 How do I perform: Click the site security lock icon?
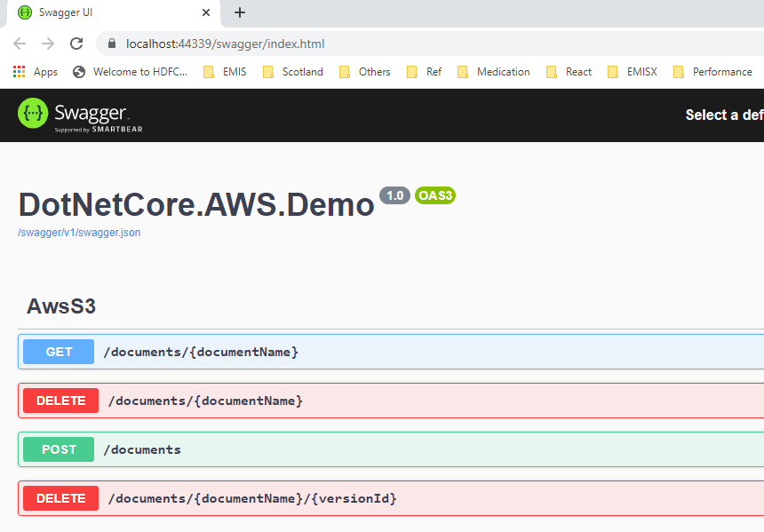click(111, 43)
